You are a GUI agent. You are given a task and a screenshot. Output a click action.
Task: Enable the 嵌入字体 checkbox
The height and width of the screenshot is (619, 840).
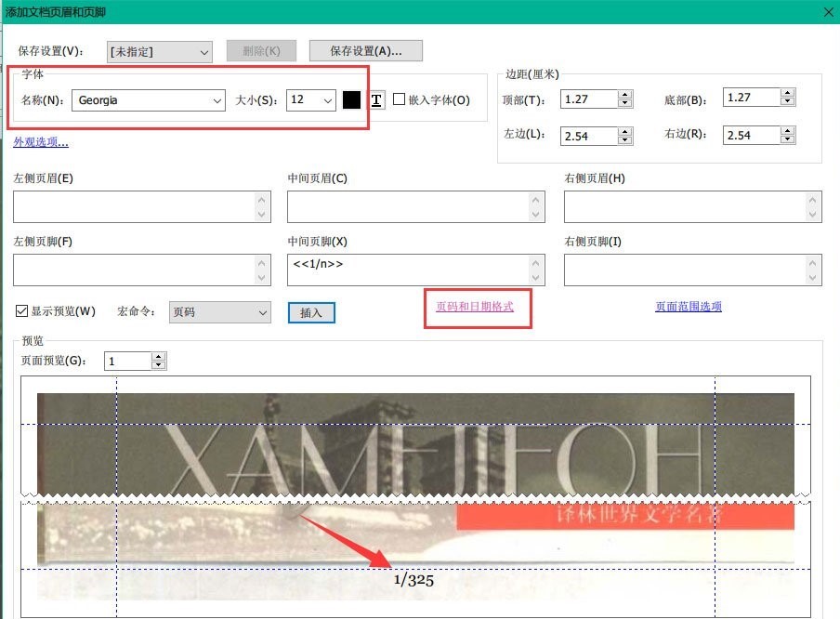coord(400,99)
